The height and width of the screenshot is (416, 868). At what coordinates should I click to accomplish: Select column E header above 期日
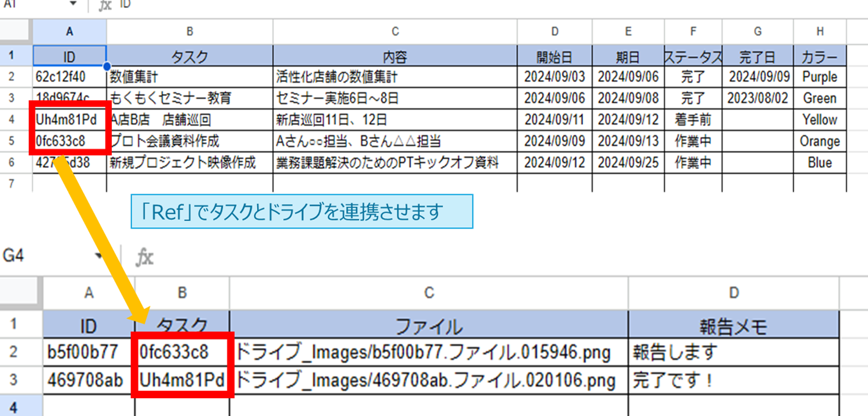click(628, 32)
